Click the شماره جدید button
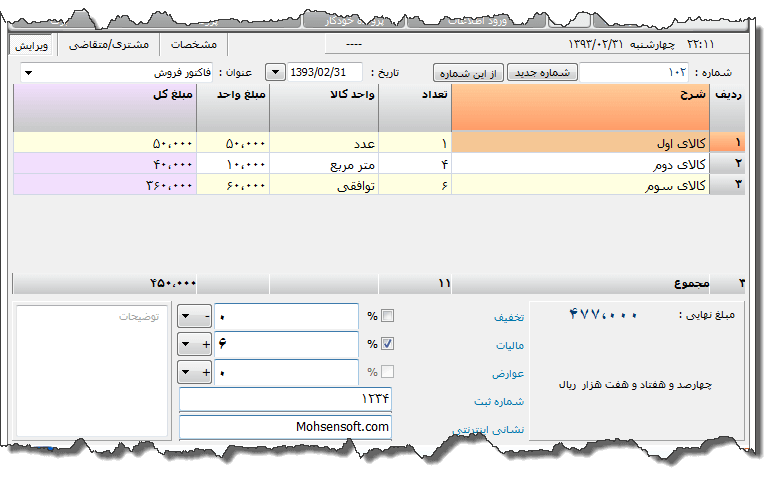Screen dimensions: 772x481 [x=543, y=73]
